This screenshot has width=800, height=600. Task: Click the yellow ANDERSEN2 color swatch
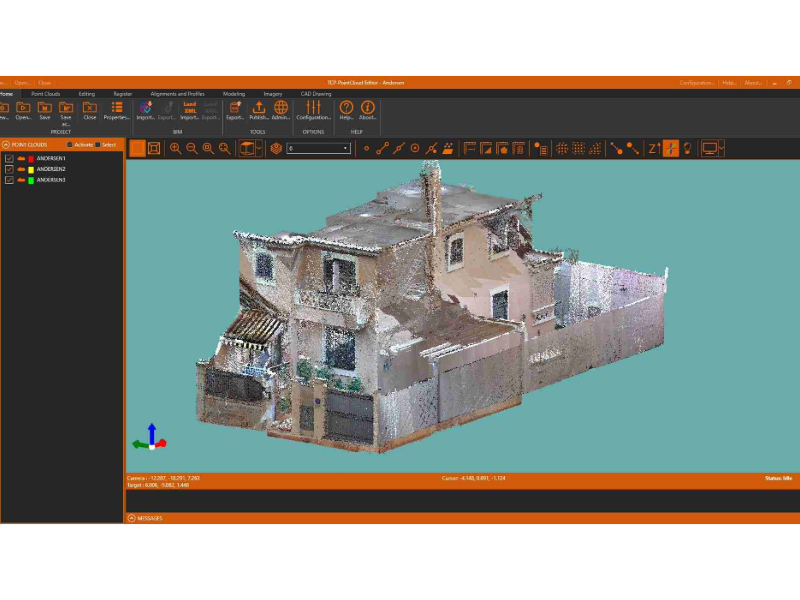click(31, 169)
